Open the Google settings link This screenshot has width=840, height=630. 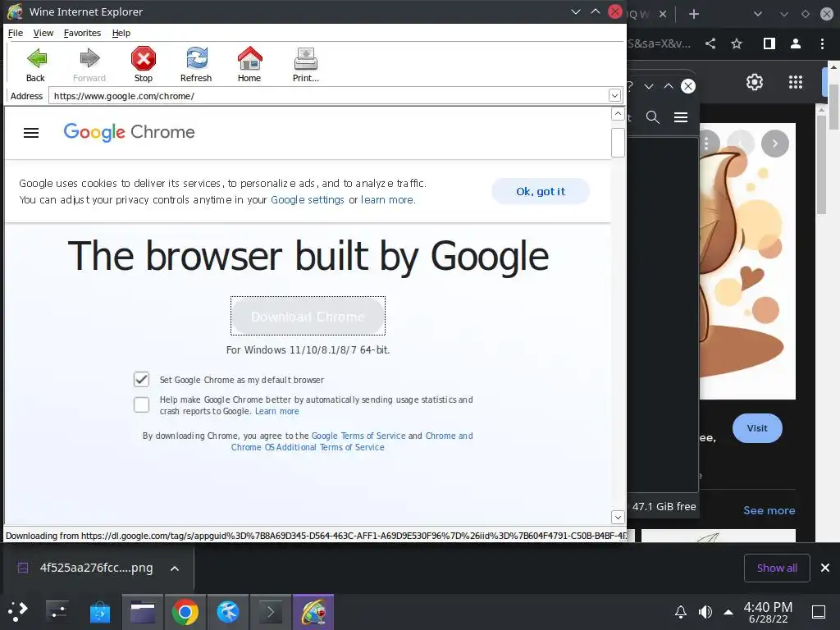click(308, 200)
